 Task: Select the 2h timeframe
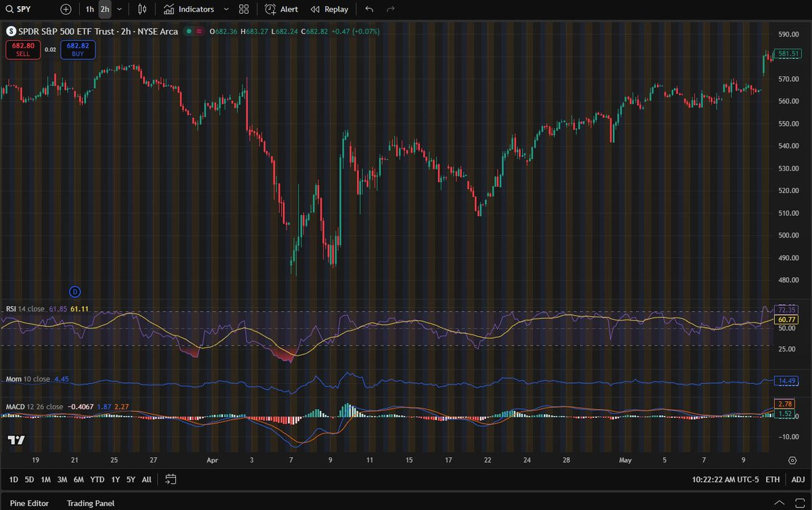click(x=104, y=9)
